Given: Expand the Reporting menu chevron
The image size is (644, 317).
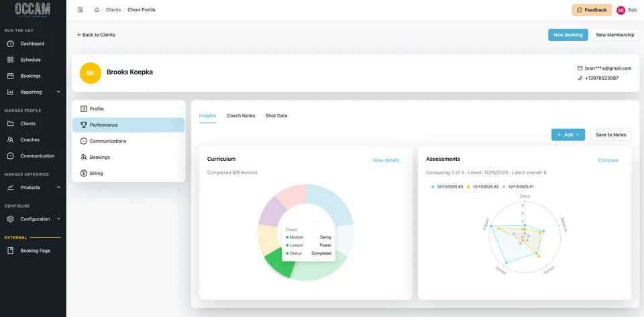Looking at the screenshot, I should coord(58,92).
